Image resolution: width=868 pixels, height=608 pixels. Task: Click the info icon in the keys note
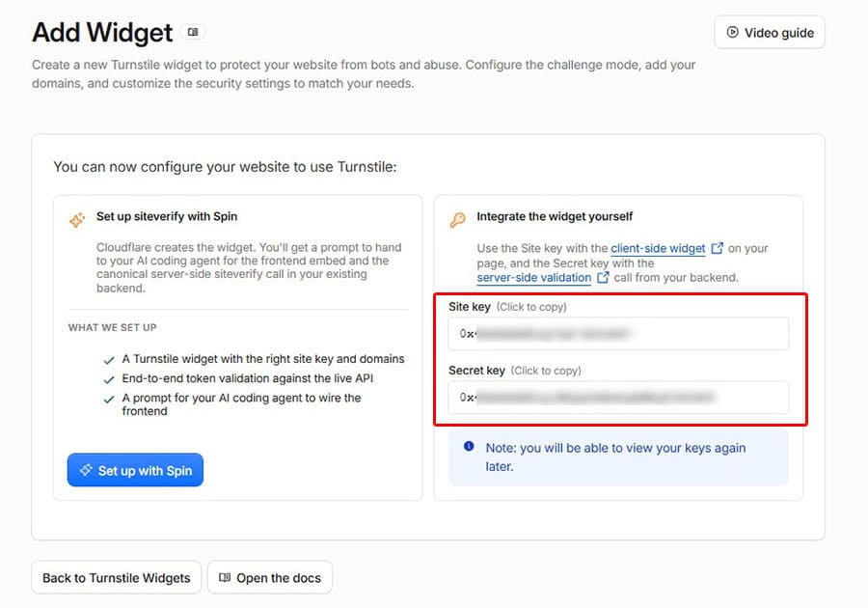[x=469, y=446]
